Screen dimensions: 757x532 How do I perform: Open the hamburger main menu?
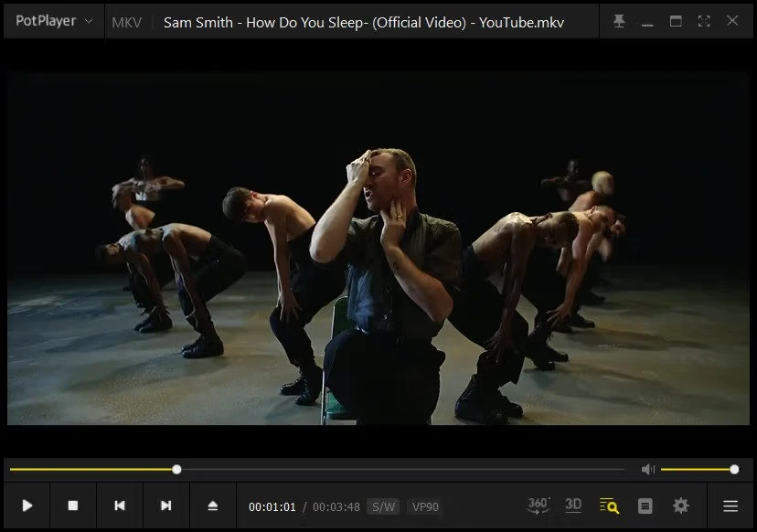pos(730,505)
